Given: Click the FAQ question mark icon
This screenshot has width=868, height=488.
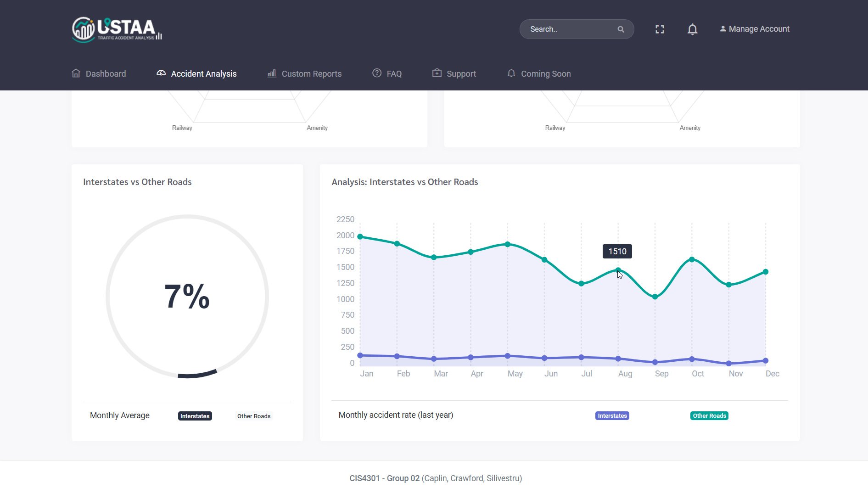Looking at the screenshot, I should click(x=377, y=73).
